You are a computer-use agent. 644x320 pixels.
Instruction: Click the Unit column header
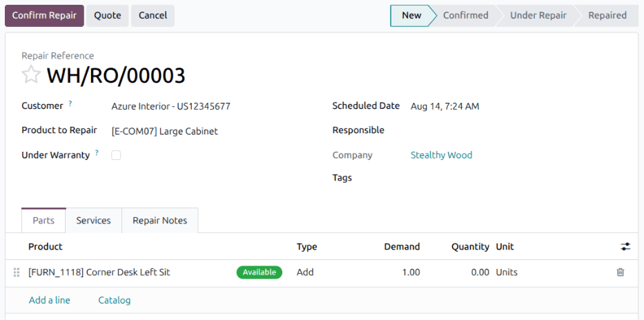505,247
